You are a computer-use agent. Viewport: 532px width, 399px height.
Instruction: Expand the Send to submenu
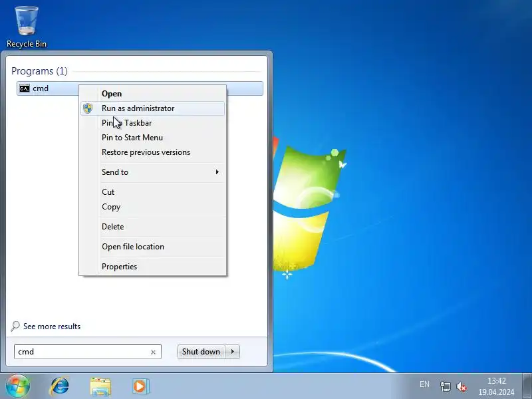pos(153,172)
